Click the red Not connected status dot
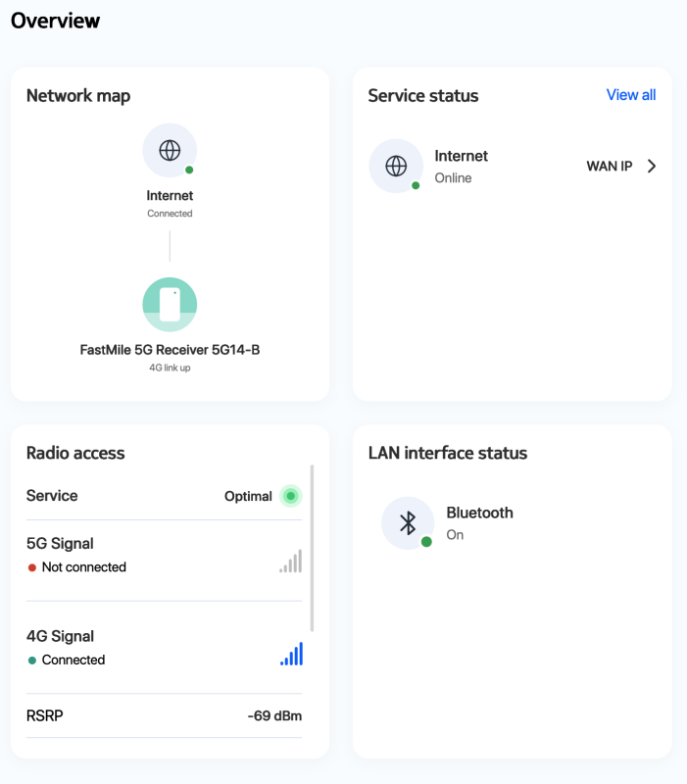Image resolution: width=687 pixels, height=784 pixels. pos(32,567)
